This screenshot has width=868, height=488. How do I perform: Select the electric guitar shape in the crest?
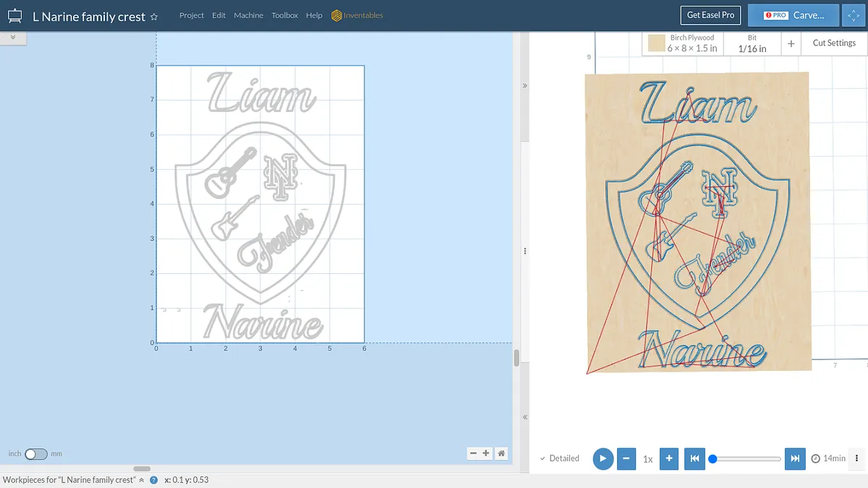coord(234,217)
